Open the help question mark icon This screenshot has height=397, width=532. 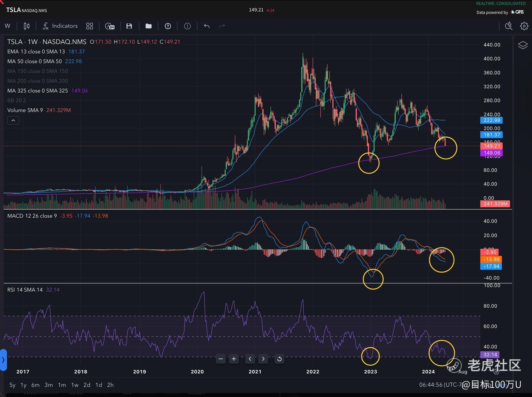click(x=168, y=26)
